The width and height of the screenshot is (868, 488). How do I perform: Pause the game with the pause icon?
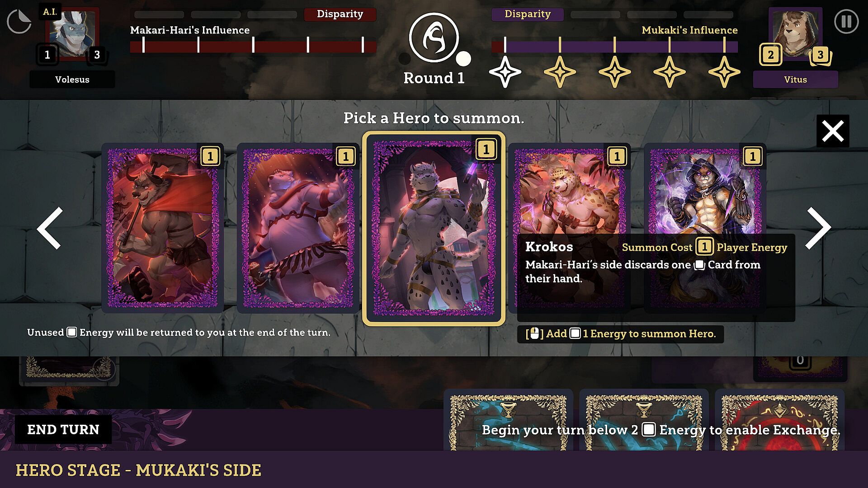[x=846, y=21]
